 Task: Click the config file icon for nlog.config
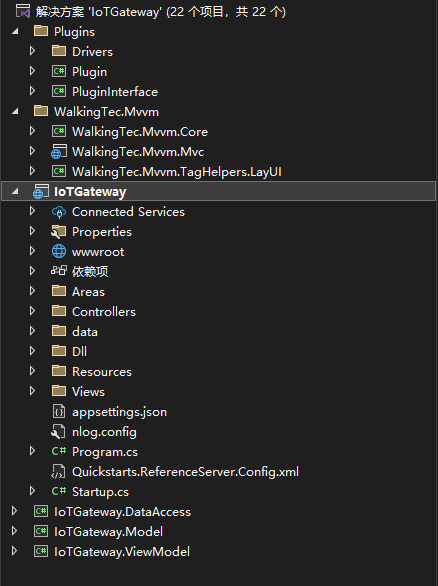59,432
